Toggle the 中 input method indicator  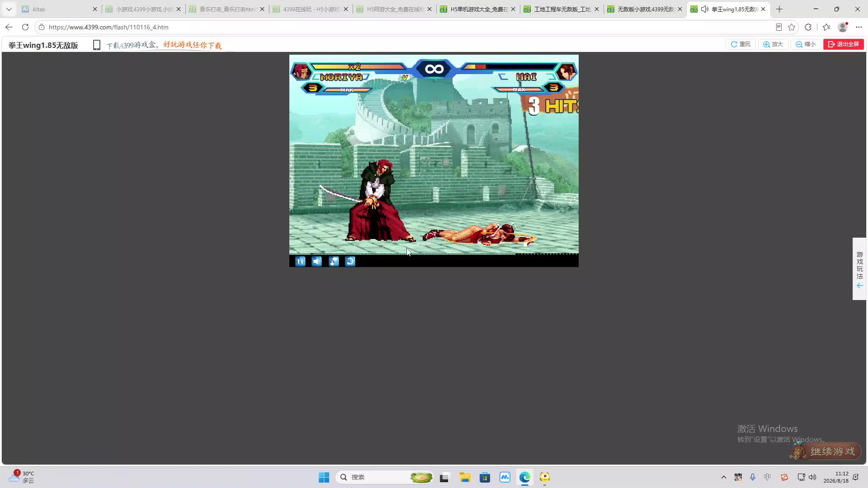pos(767,477)
